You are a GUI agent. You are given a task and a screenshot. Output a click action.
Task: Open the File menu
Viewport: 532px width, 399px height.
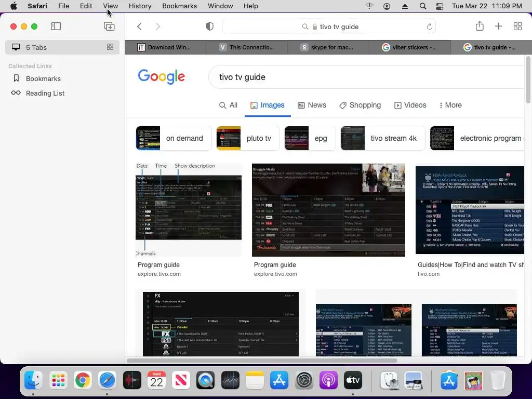pyautogui.click(x=63, y=6)
